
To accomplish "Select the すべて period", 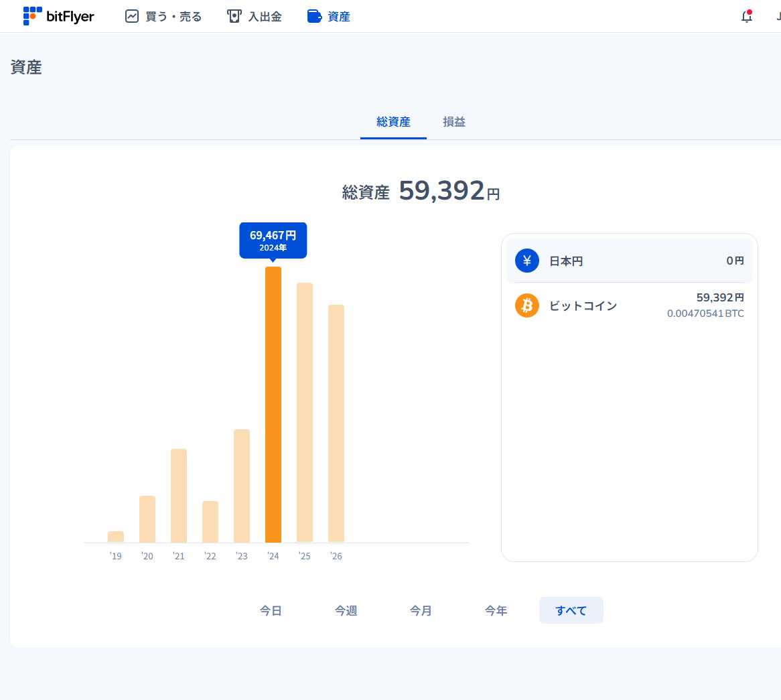I will pyautogui.click(x=571, y=610).
